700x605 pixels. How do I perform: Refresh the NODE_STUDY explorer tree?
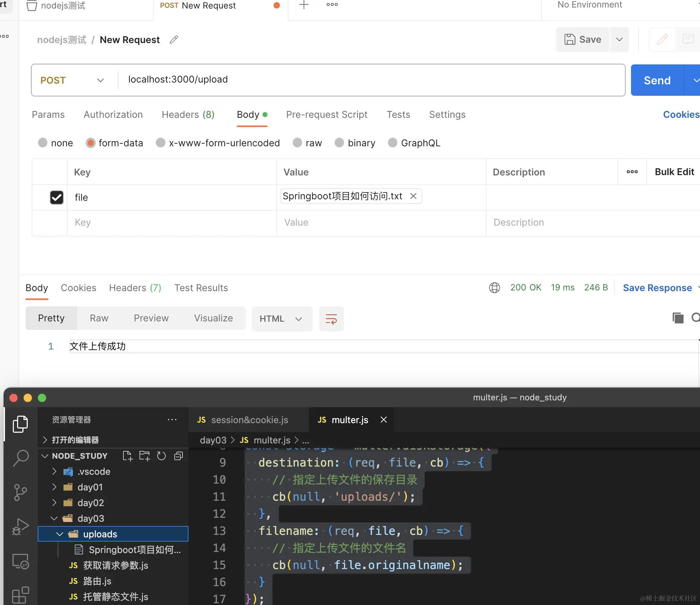[x=161, y=456]
